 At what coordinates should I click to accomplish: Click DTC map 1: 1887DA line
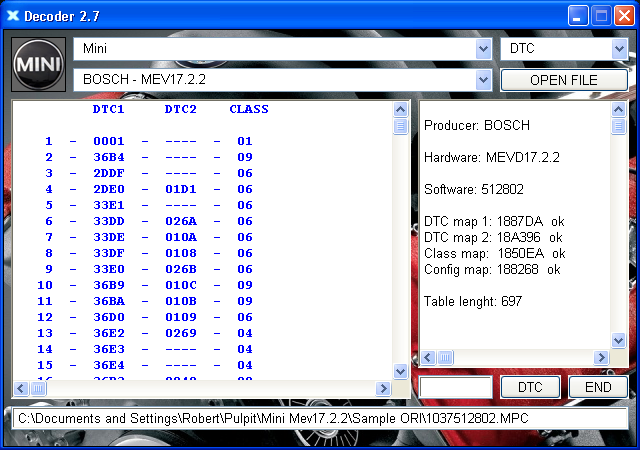(x=494, y=221)
